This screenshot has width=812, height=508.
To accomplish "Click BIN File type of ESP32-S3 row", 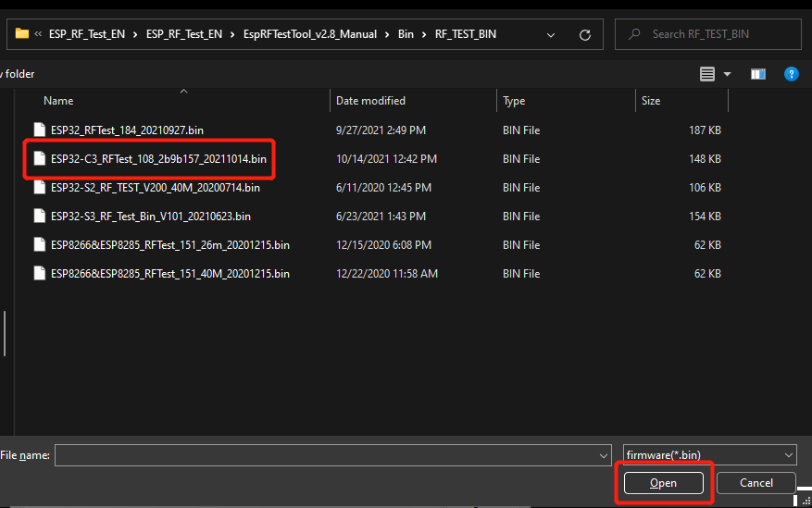I will coord(521,217).
